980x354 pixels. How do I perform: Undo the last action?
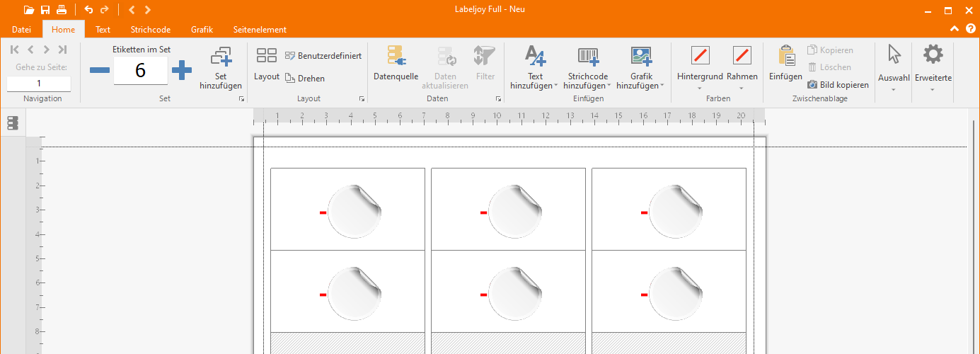88,10
